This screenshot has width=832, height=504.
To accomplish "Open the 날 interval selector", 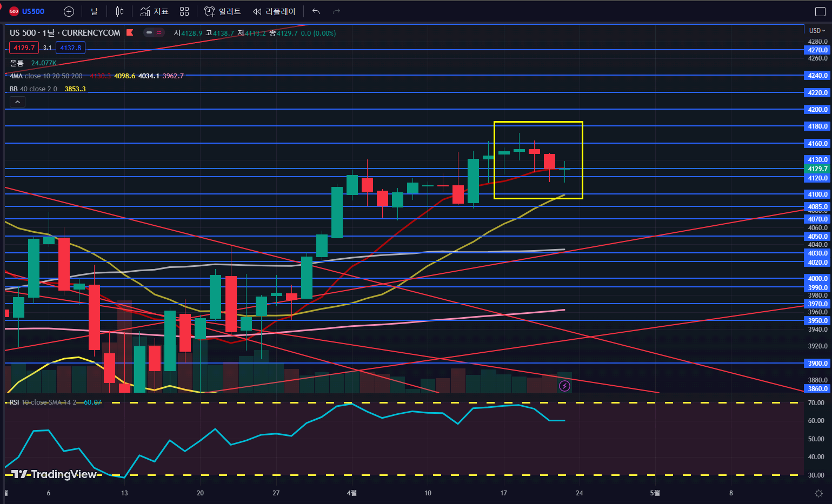I will coord(94,11).
